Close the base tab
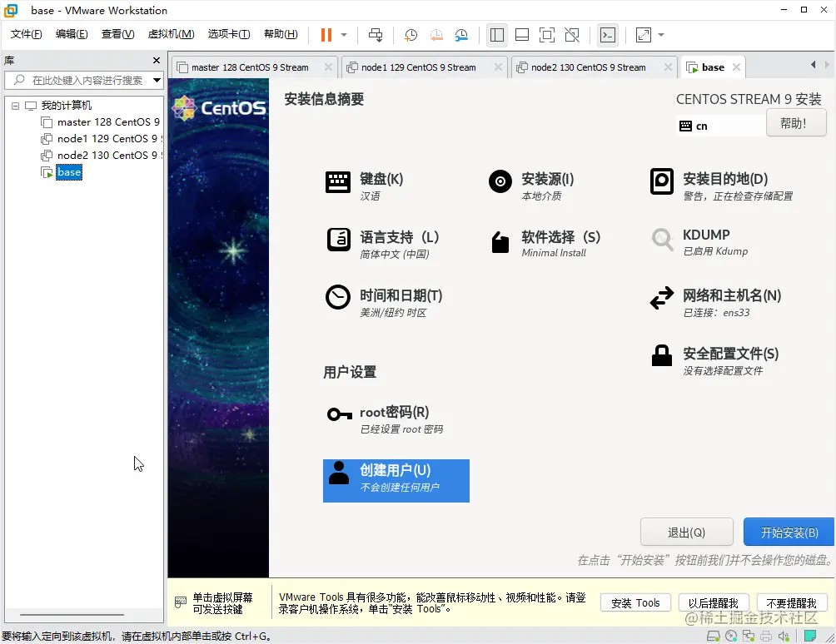 736,67
